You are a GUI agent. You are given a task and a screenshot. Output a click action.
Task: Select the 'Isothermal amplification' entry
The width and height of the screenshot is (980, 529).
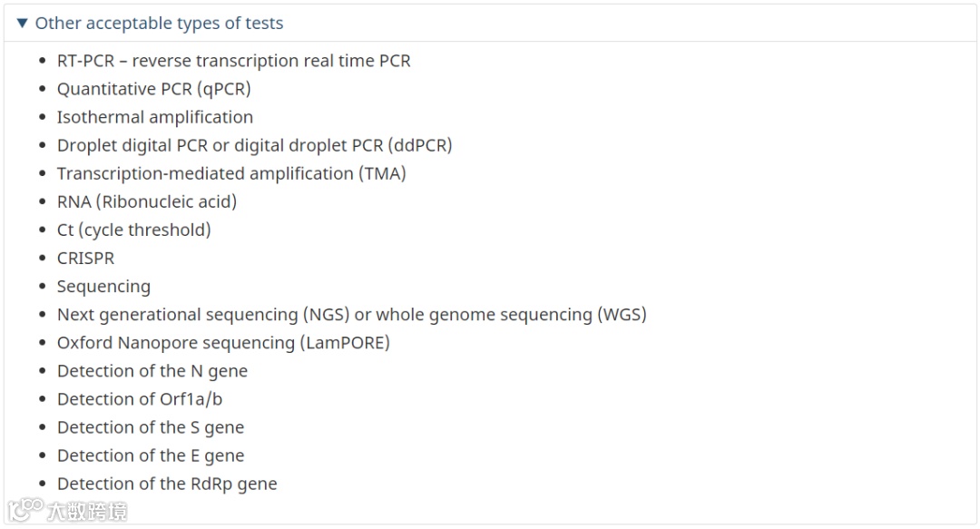[x=154, y=117]
